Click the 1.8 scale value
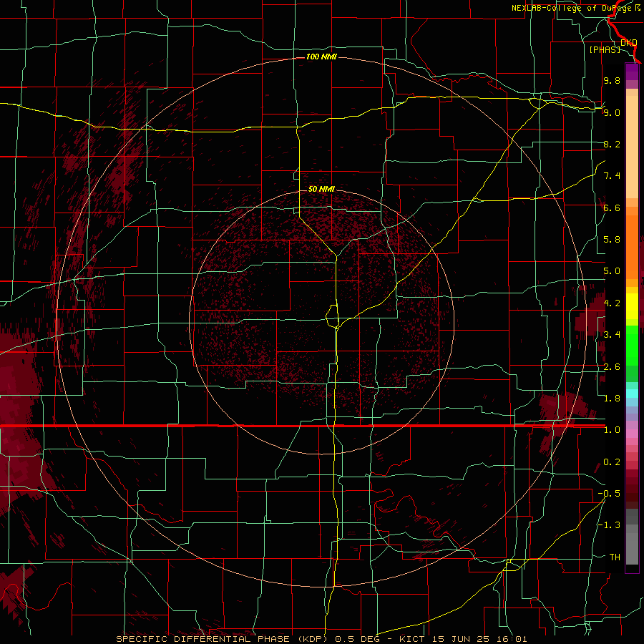Viewport: 644px width, 644px height. (612, 399)
